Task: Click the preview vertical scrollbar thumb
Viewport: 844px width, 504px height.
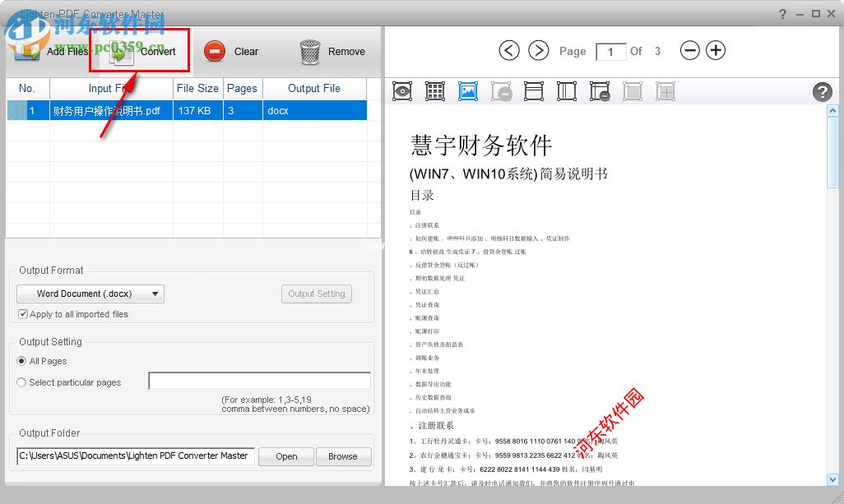Action: (x=832, y=152)
